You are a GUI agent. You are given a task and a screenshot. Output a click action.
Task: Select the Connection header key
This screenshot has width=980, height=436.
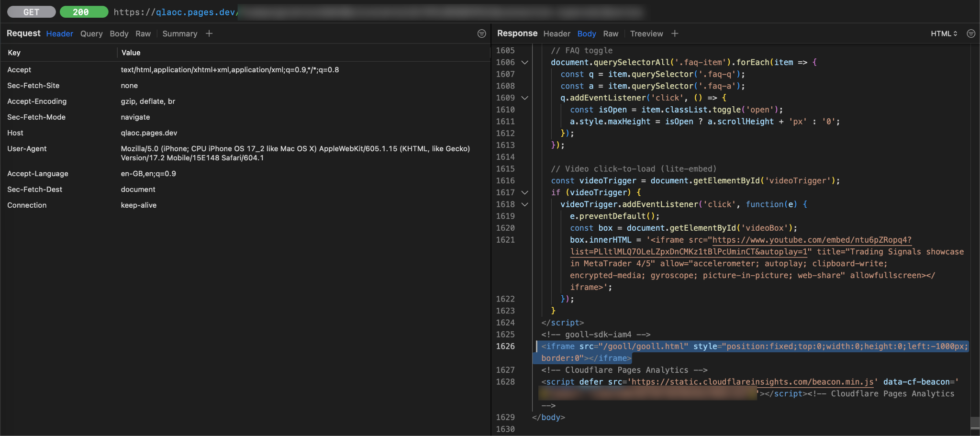(27, 205)
